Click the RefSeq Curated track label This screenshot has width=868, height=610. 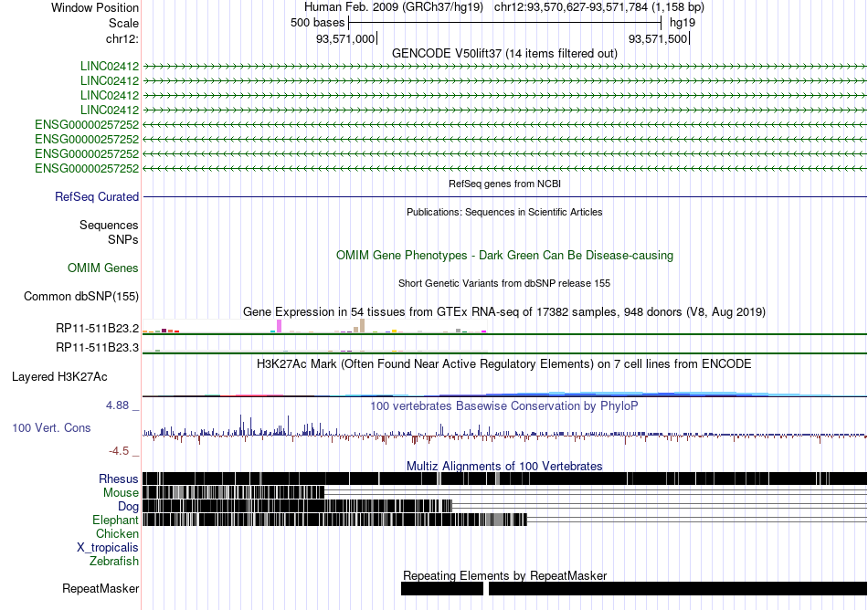[x=97, y=197]
